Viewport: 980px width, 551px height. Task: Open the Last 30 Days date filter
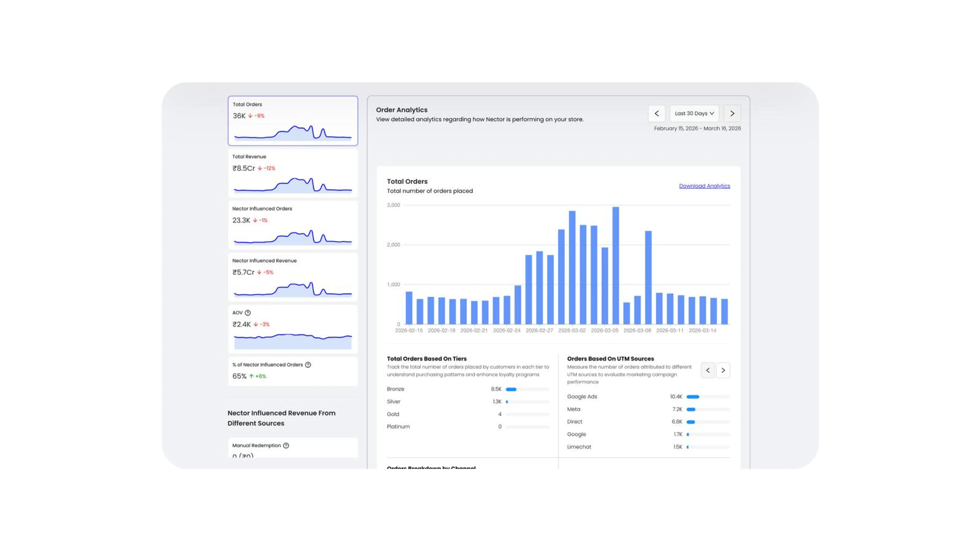click(694, 113)
